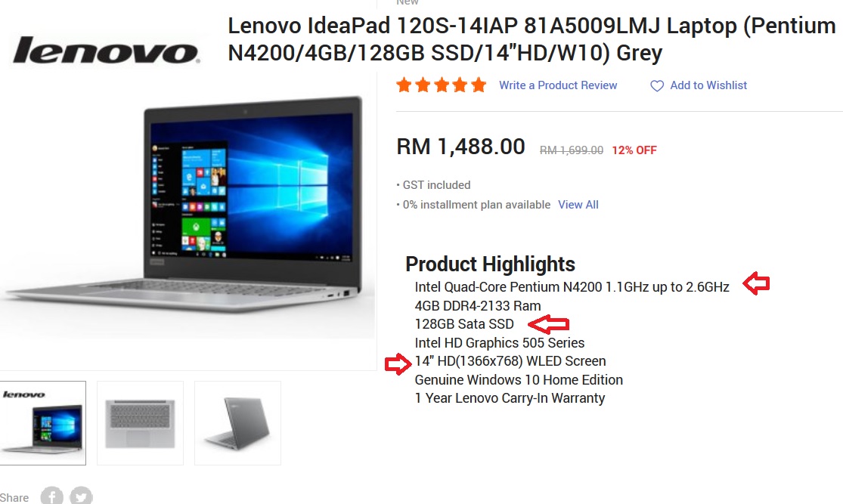Click Add to Wishlist link
Image resolution: width=843 pixels, height=504 pixels.
pos(708,85)
